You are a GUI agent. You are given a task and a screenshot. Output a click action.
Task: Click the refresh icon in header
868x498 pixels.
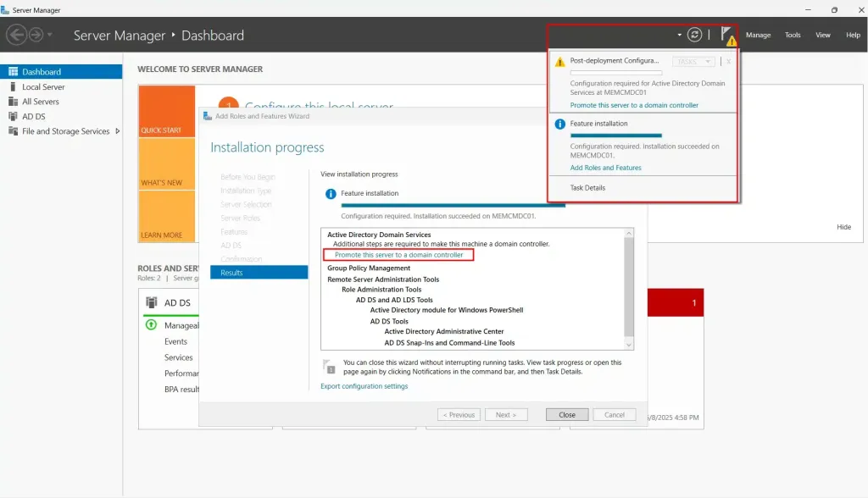pos(694,35)
